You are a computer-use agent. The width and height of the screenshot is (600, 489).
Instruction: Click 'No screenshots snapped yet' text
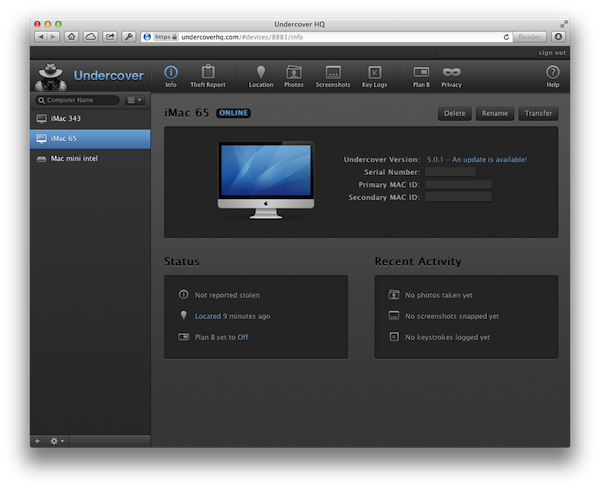452,316
